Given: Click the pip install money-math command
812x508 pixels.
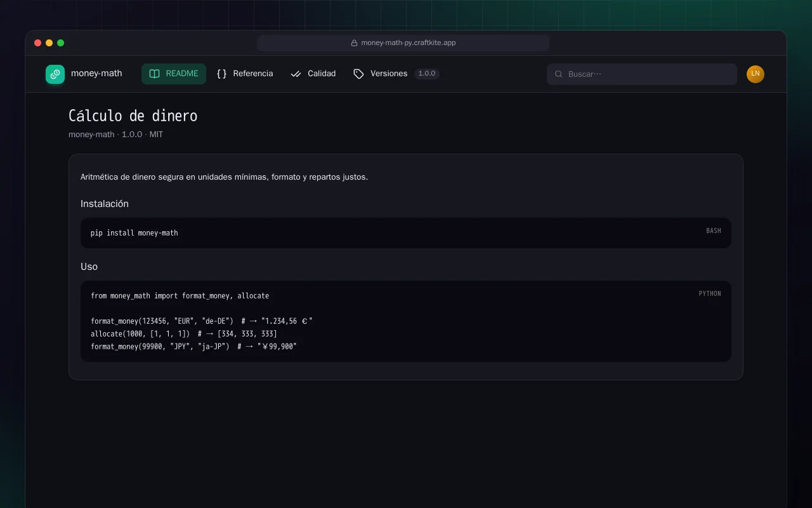Looking at the screenshot, I should point(134,233).
